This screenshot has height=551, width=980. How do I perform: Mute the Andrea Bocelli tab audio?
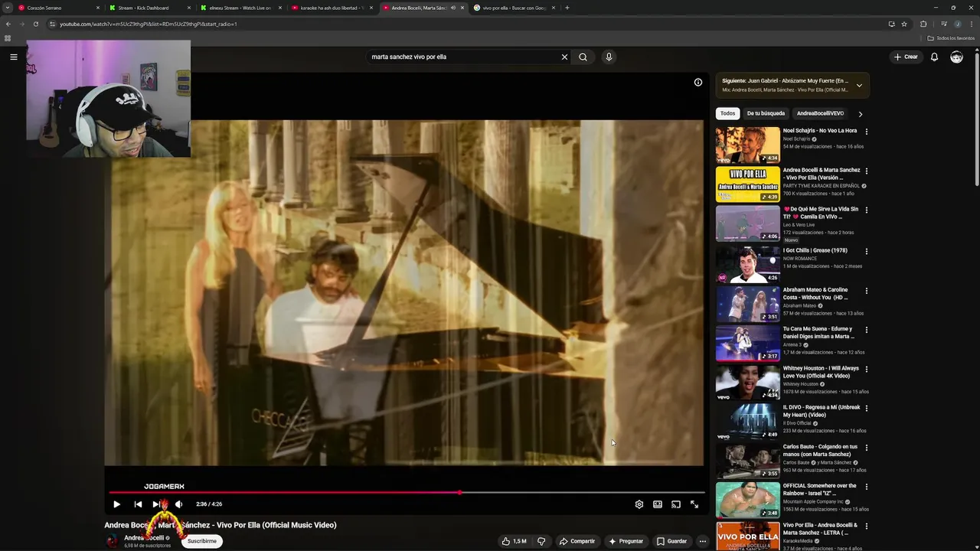(452, 8)
